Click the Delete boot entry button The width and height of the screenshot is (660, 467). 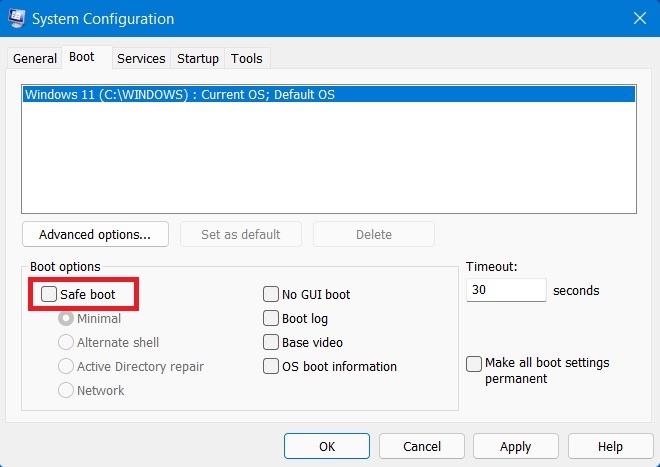coord(374,234)
